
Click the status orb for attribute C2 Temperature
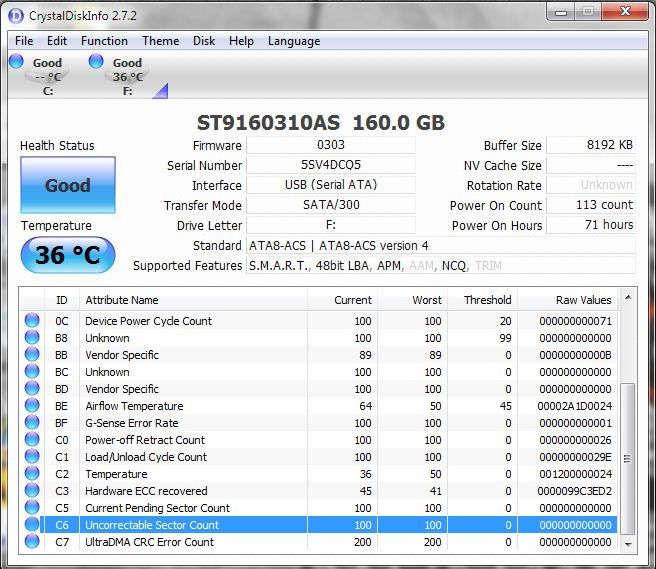(32, 473)
